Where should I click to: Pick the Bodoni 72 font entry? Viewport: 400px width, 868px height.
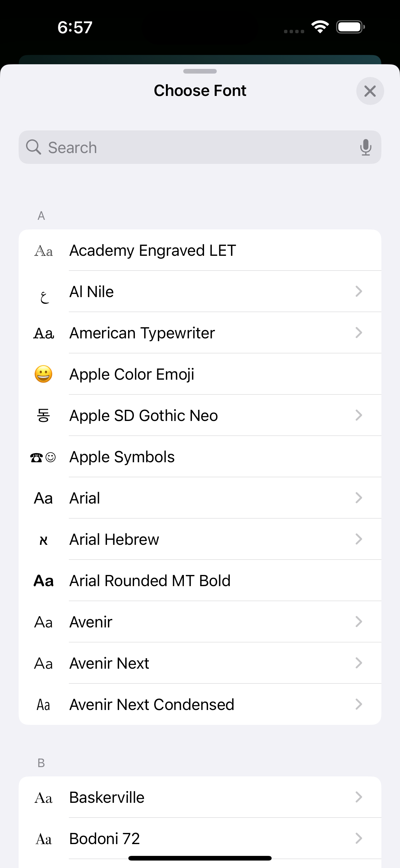pos(104,838)
